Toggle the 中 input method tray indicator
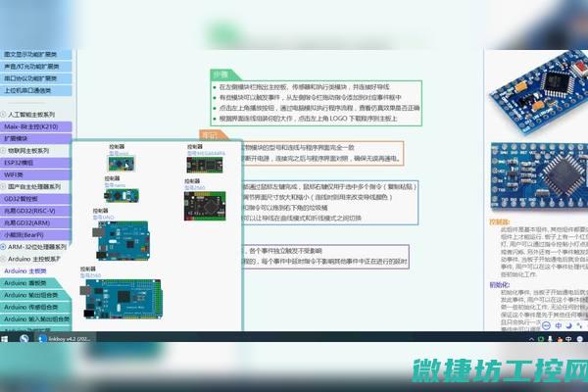The width and height of the screenshot is (588, 392). tap(568, 339)
